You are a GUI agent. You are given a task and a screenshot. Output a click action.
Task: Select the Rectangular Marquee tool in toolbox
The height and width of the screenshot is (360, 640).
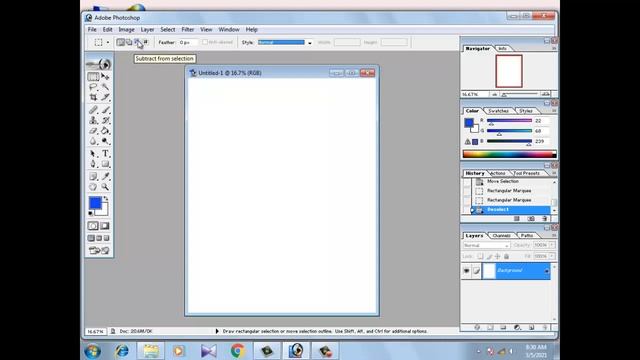pos(93,77)
